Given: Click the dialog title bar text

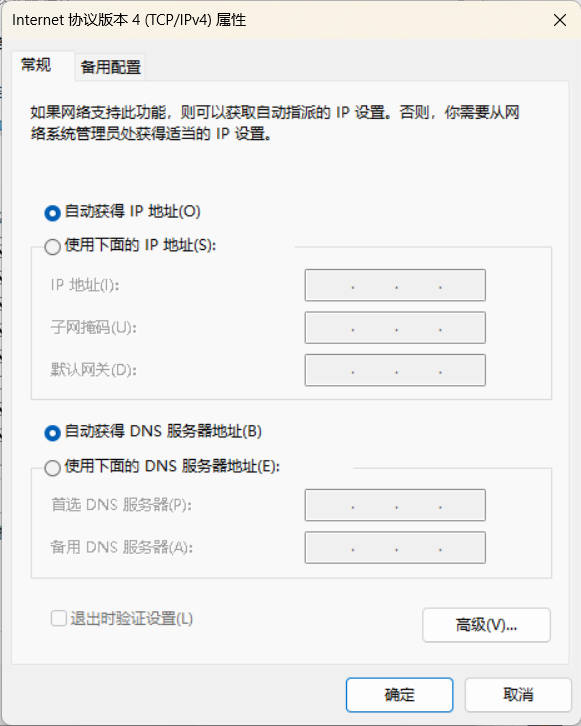Looking at the screenshot, I should coord(129,20).
